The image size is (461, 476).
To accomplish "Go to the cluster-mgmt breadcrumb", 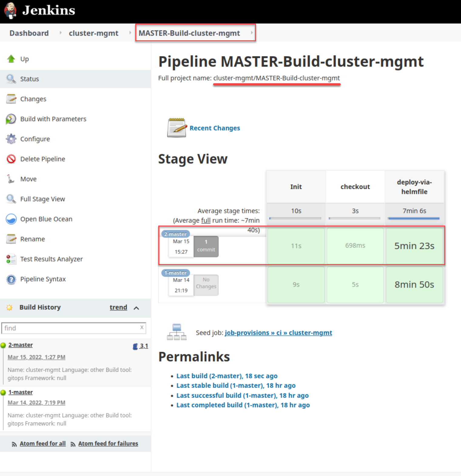I will [93, 33].
